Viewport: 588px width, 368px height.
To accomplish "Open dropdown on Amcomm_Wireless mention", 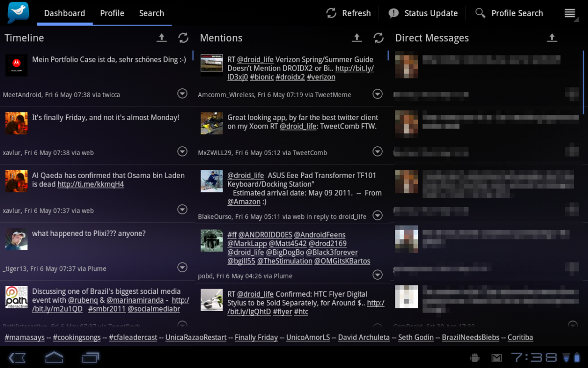I will pos(377,93).
